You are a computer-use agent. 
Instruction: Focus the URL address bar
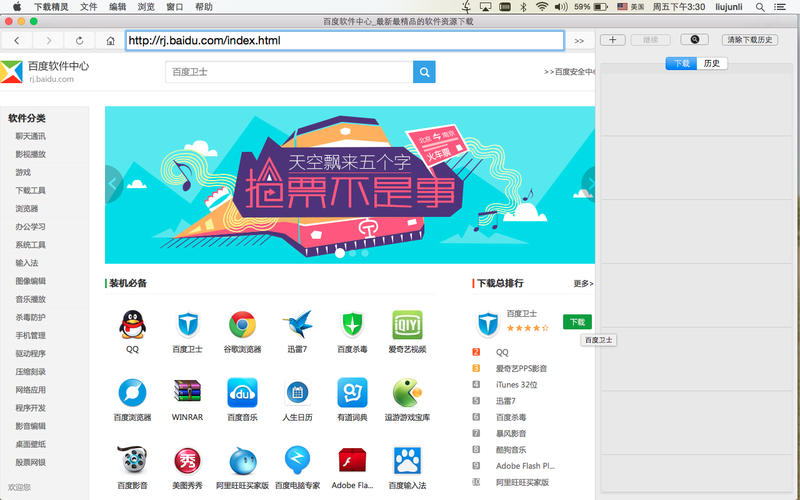[x=345, y=40]
